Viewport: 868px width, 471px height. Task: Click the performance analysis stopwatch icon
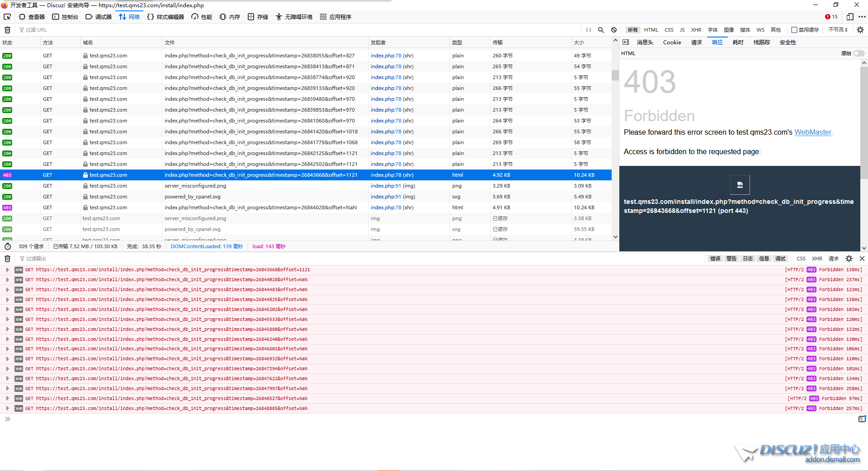8,246
